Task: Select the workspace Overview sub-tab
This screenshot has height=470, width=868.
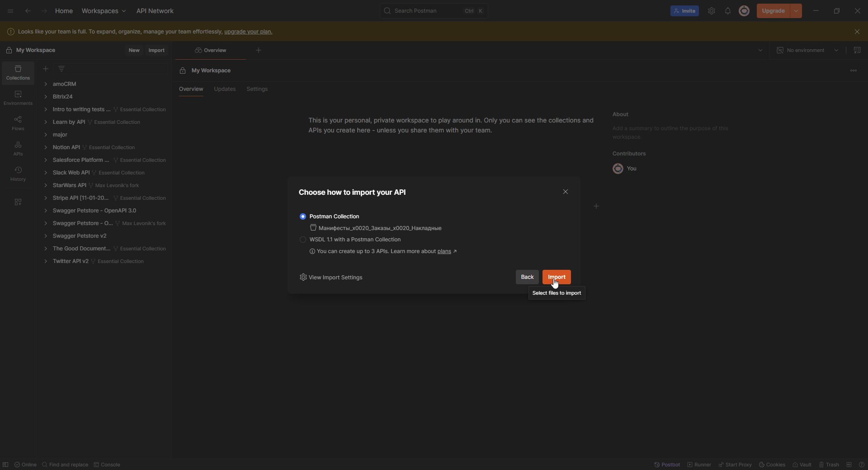Action: point(191,89)
